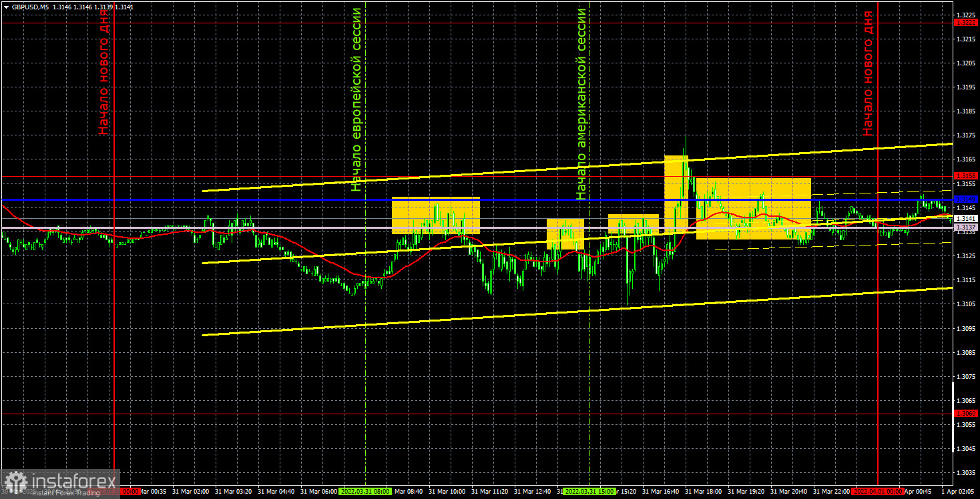Select the Начало европейской сессии label

click(x=357, y=100)
